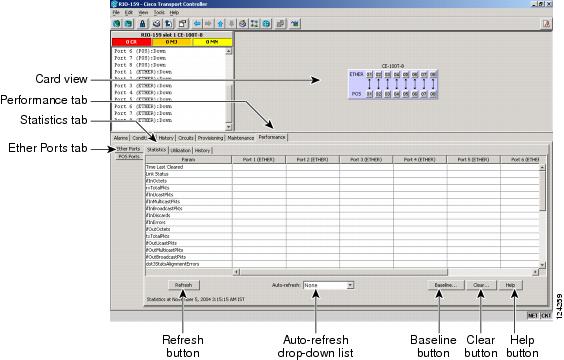Click the Baseline button
The width and height of the screenshot is (564, 360).
tap(445, 285)
